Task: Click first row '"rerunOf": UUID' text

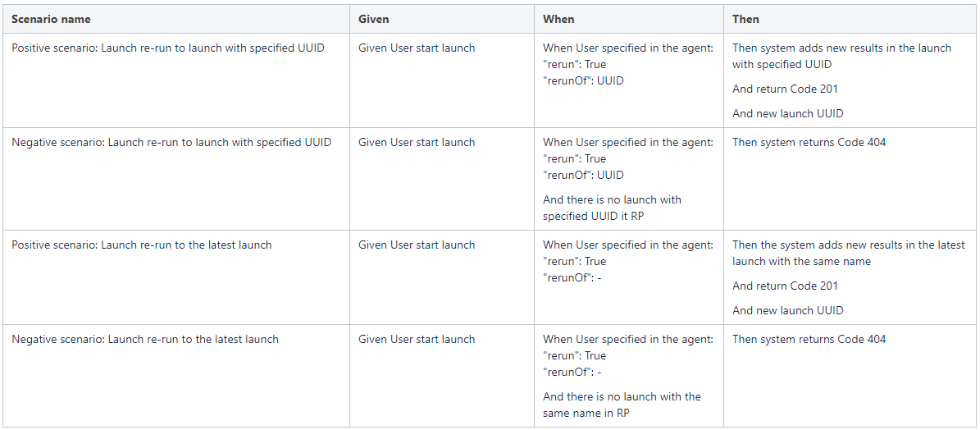Action: [583, 80]
